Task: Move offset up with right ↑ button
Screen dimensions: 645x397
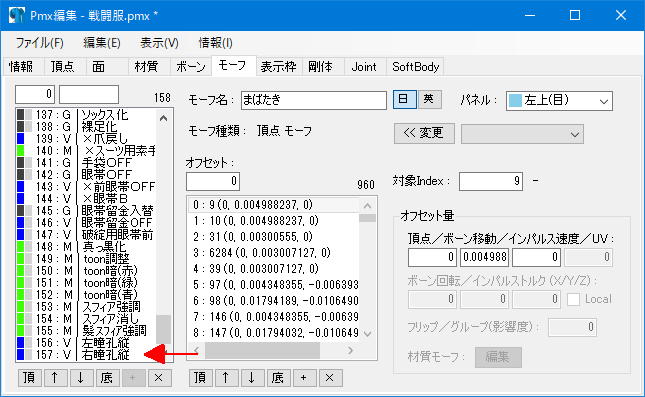Action: pos(227,378)
